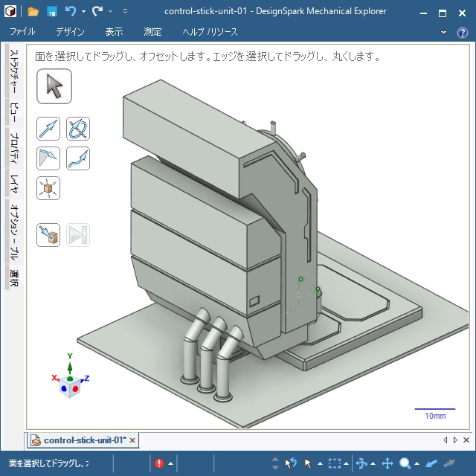The width and height of the screenshot is (476, 476).
Task: Click the Undo arrow button
Action: point(70,12)
